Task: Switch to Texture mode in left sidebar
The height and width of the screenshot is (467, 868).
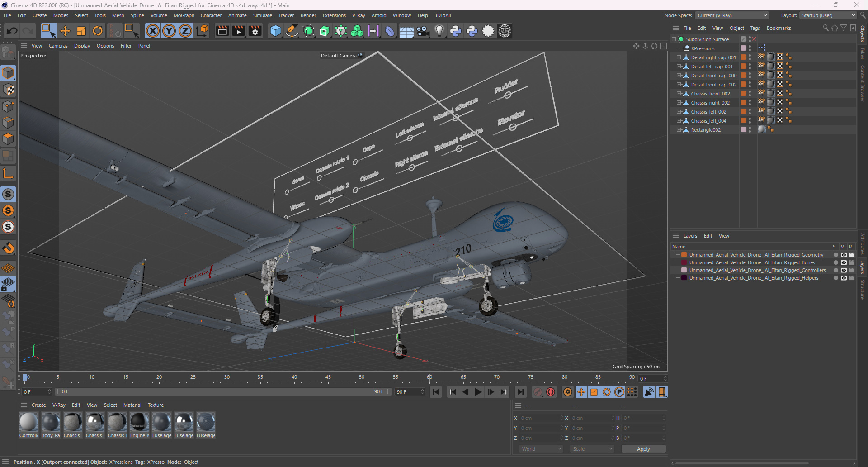Action: pyautogui.click(x=8, y=90)
